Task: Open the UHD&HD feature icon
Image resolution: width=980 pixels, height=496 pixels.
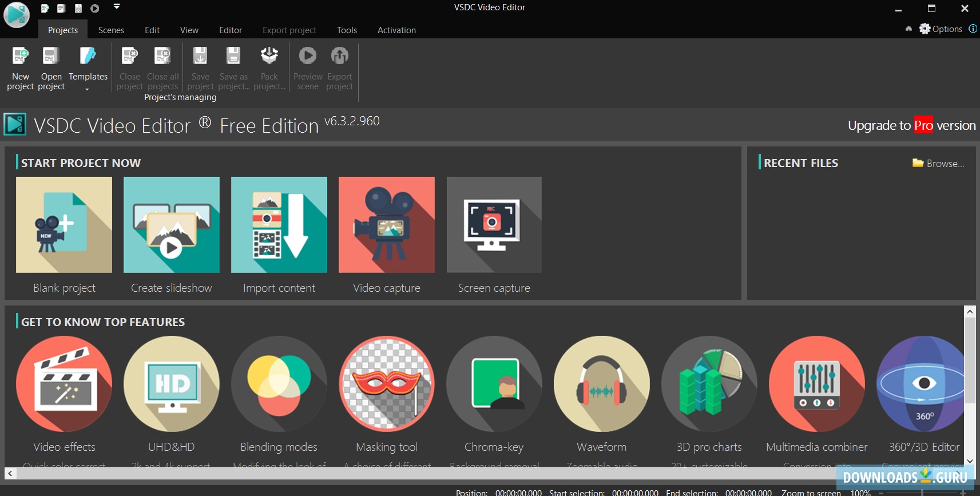Action: (172, 383)
